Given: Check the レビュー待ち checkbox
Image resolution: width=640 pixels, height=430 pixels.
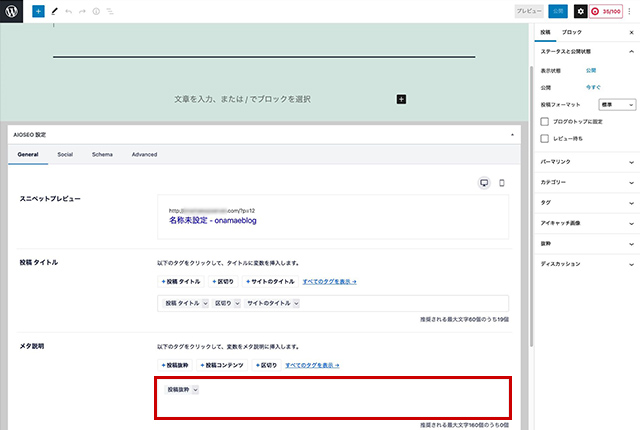Looking at the screenshot, I should (x=544, y=139).
